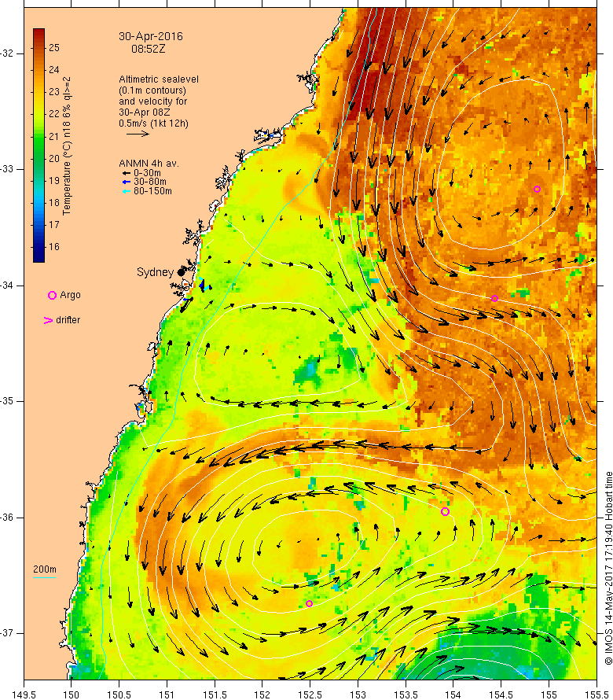Click the cyan 200m legend line
The width and height of the screenshot is (613, 700).
tap(45, 577)
